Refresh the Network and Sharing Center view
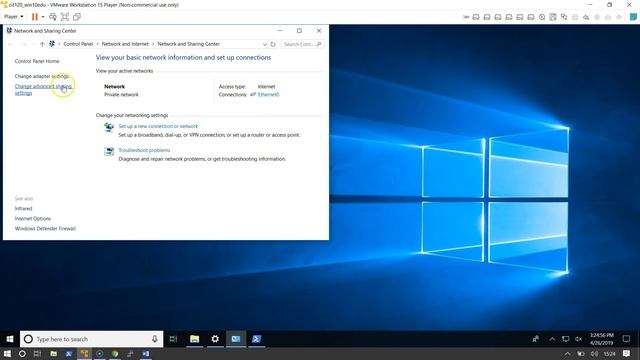Image resolution: width=640 pixels, height=360 pixels. click(x=273, y=44)
